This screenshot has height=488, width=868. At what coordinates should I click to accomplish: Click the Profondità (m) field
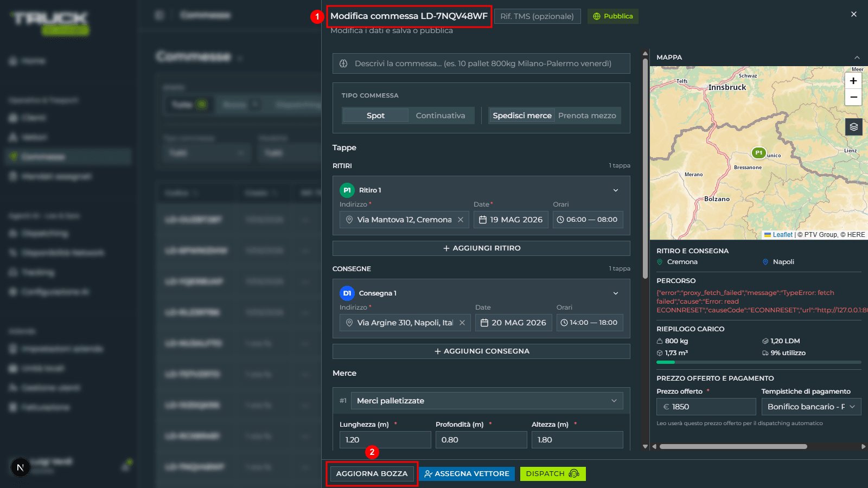tap(481, 440)
